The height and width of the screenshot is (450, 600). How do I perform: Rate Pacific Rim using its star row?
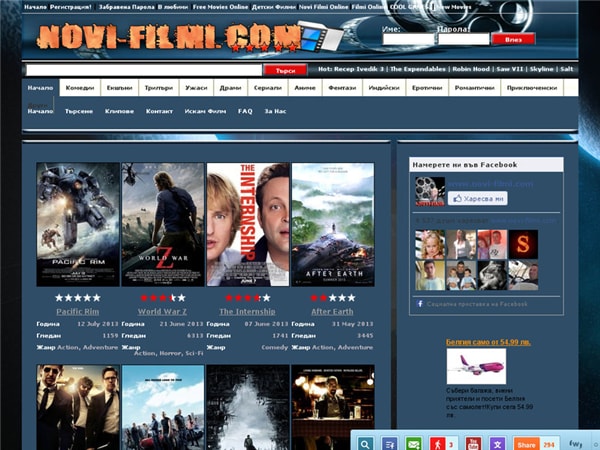pos(78,298)
